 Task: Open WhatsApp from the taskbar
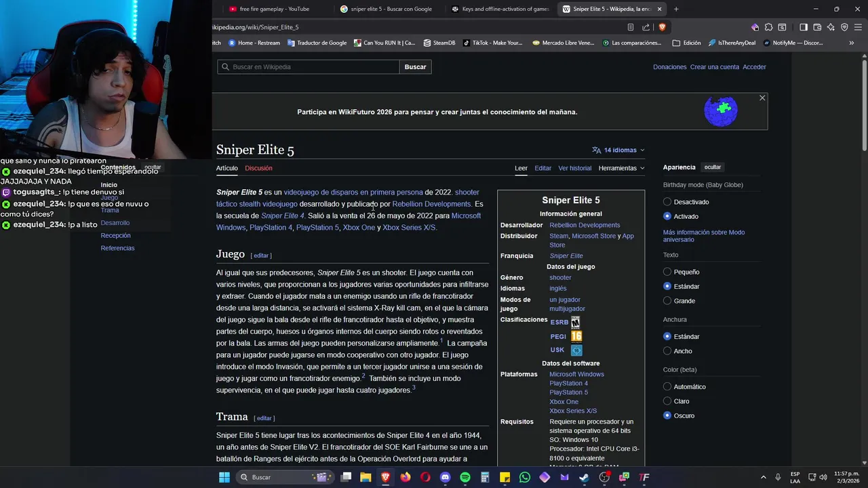click(x=525, y=477)
